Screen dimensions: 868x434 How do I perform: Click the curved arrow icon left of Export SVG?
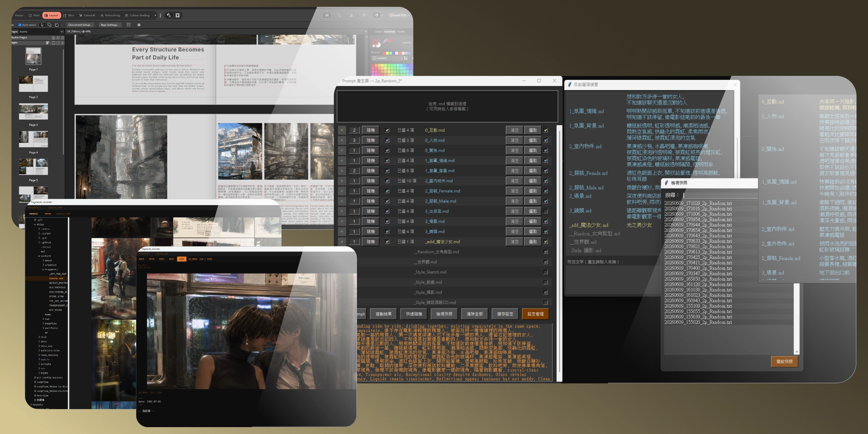tap(376, 16)
